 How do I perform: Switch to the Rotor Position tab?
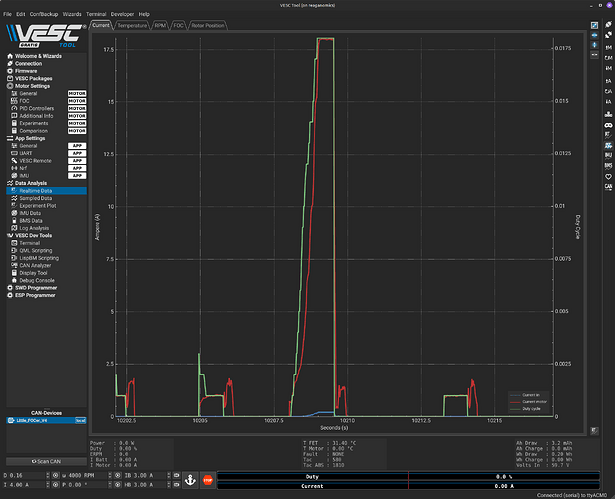click(x=208, y=25)
